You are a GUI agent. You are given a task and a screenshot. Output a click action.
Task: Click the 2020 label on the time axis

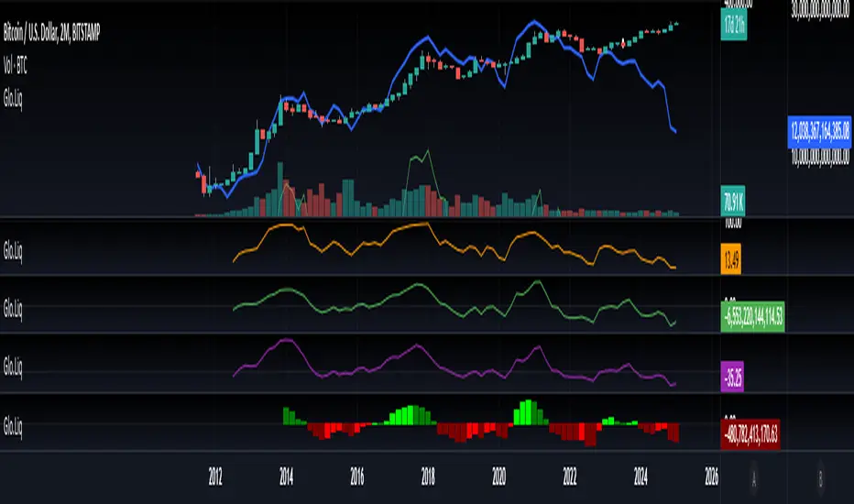point(498,477)
